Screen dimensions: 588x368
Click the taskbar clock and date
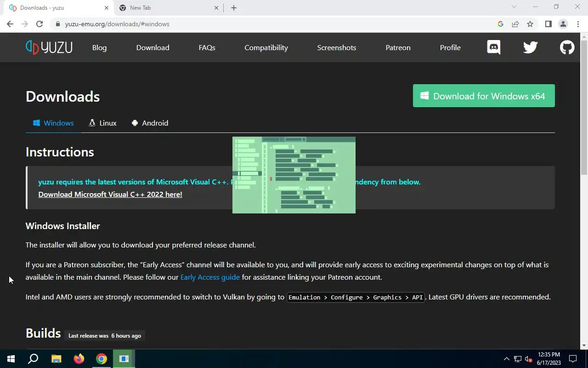[549, 359]
